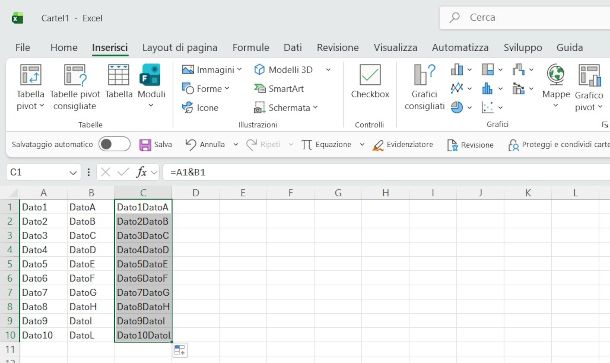Image resolution: width=610 pixels, height=363 pixels.
Task: Expand the fx function dropdown arrow
Action: [154, 172]
